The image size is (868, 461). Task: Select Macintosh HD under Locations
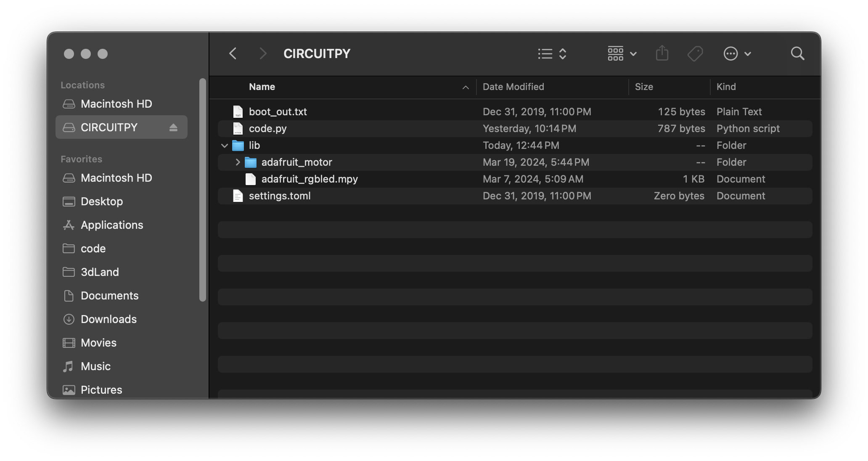[x=116, y=103]
